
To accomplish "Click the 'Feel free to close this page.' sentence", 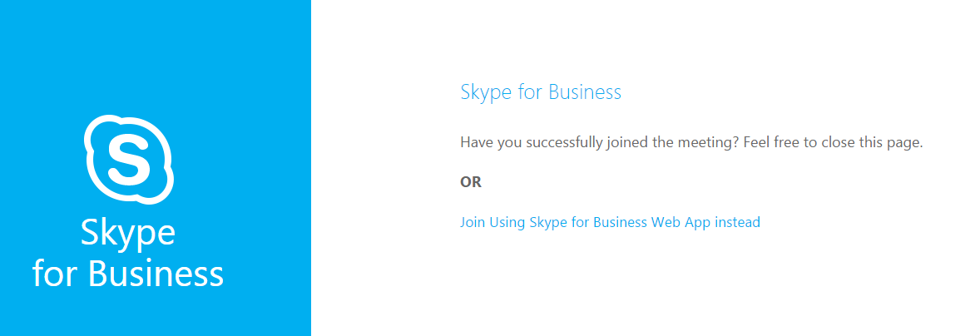I will pyautogui.click(x=834, y=142).
